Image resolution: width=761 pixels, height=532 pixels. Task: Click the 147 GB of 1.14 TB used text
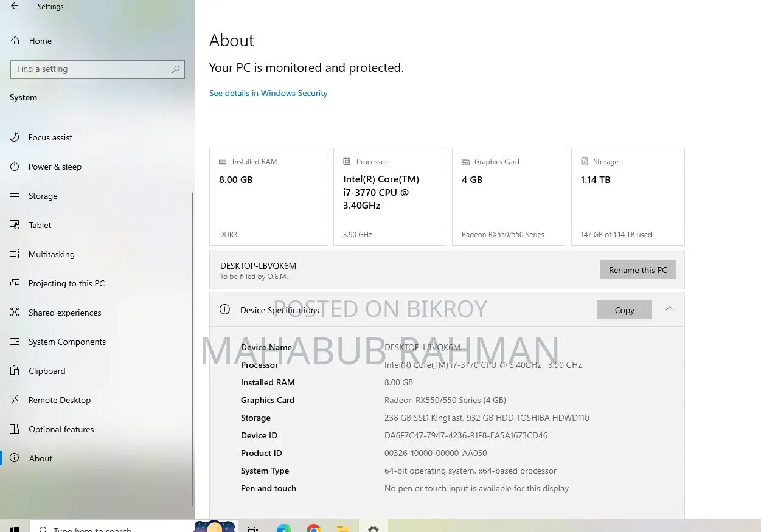pos(616,235)
